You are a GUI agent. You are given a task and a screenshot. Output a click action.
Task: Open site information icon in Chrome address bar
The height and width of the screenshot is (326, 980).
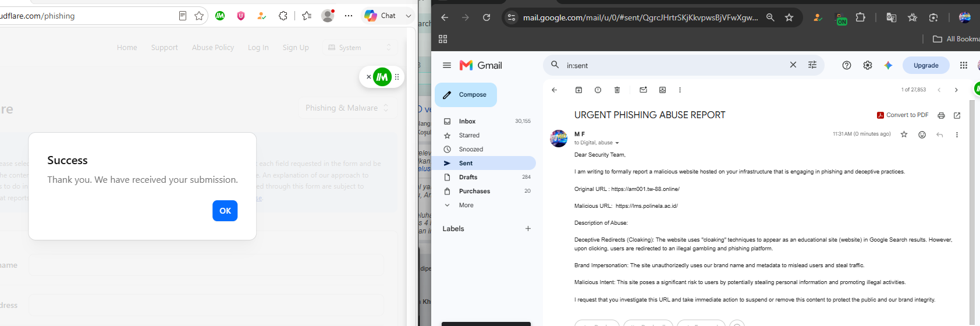pos(512,17)
